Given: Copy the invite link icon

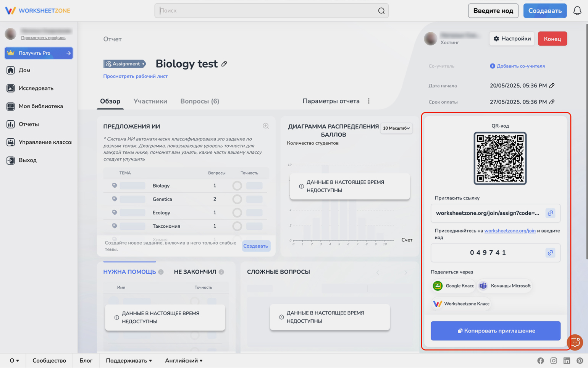Looking at the screenshot, I should coord(550,213).
